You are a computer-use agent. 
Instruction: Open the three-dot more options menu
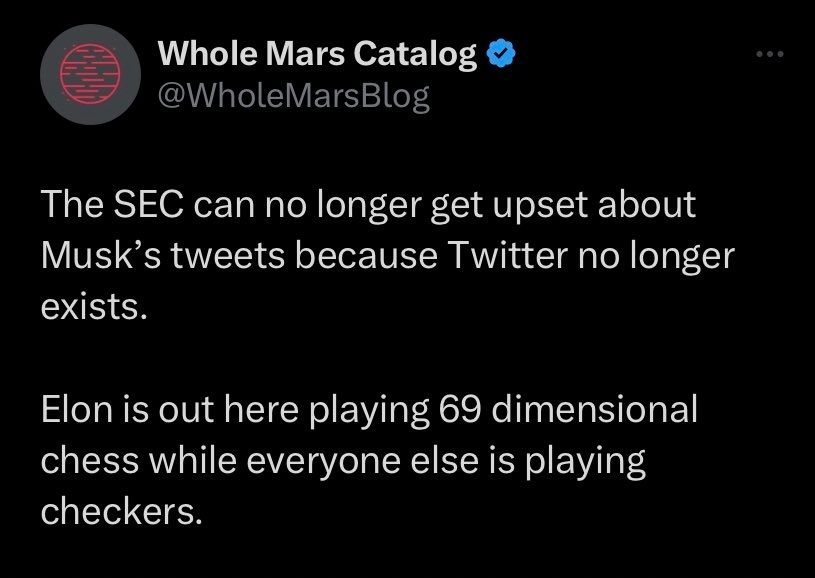768,54
